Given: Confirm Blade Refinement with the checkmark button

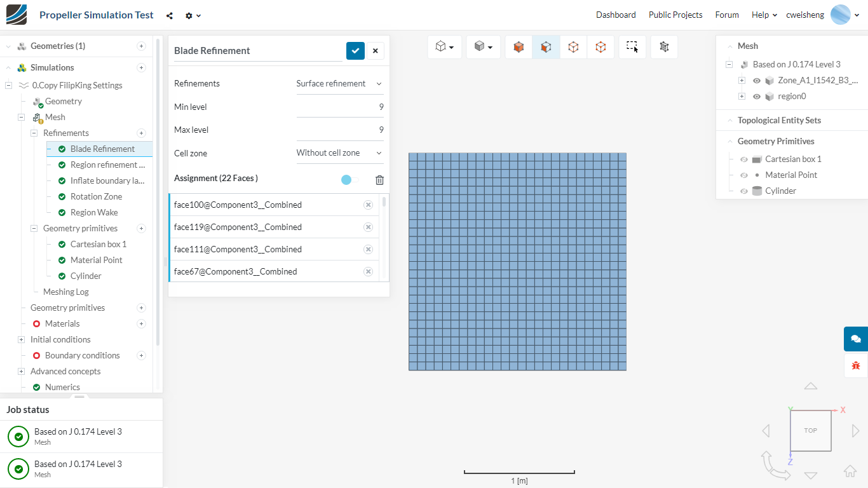Looking at the screenshot, I should click(355, 51).
